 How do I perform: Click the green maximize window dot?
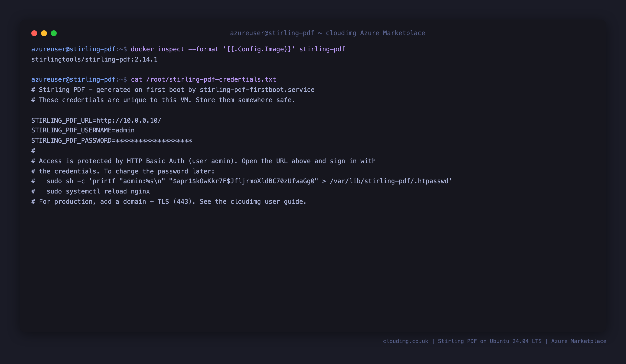[x=54, y=33]
